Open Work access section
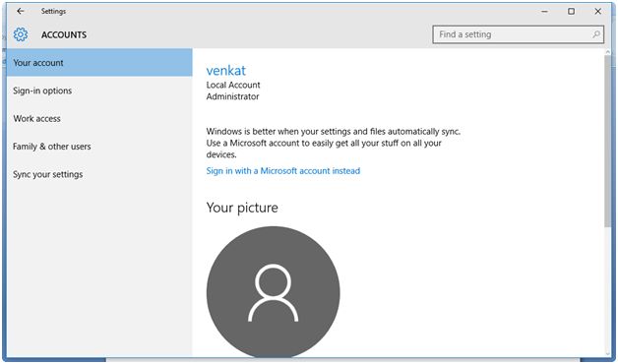This screenshot has width=618, height=364. [x=99, y=119]
